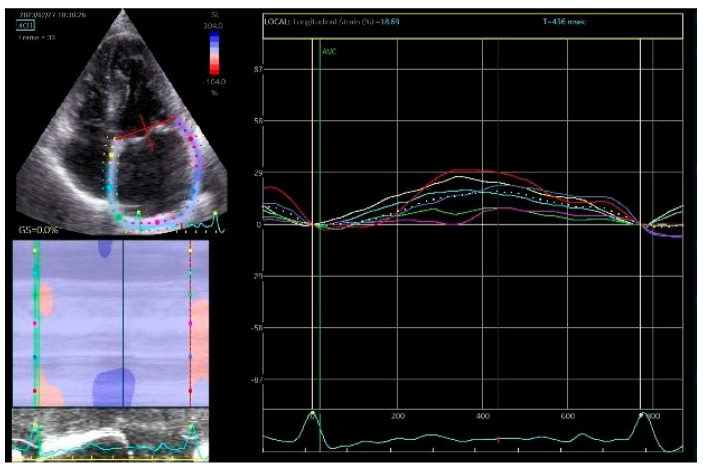Click the T=436 msec time readout
The image size is (703, 470).
pos(564,22)
